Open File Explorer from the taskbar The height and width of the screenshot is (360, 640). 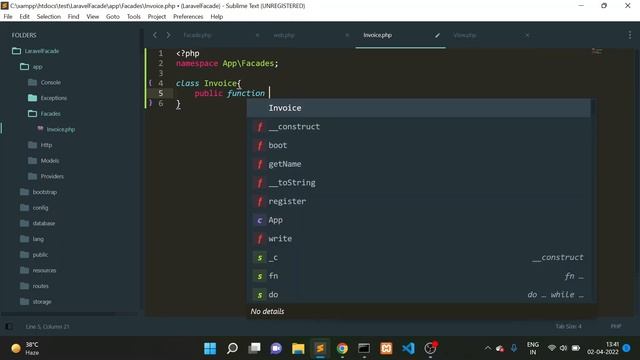pos(298,348)
